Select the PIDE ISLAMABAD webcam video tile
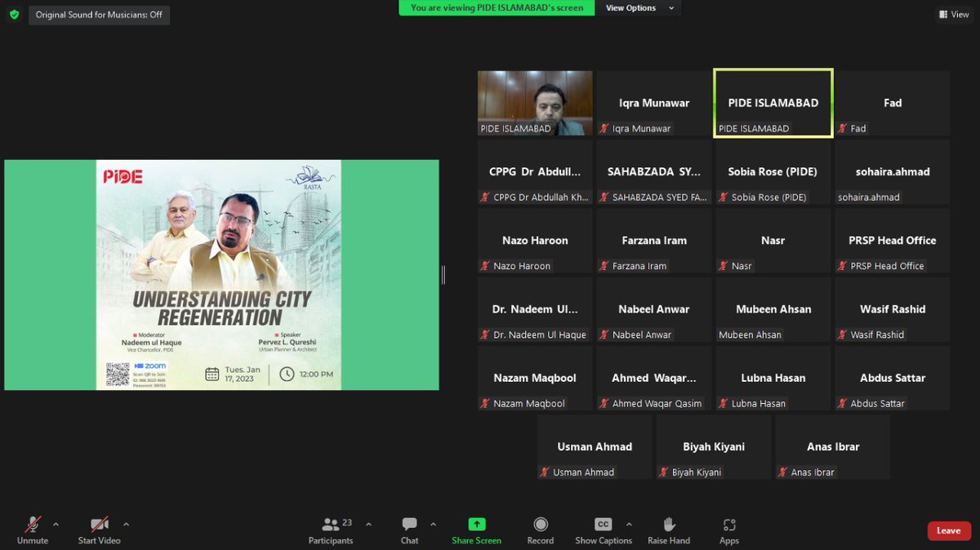 tap(535, 103)
